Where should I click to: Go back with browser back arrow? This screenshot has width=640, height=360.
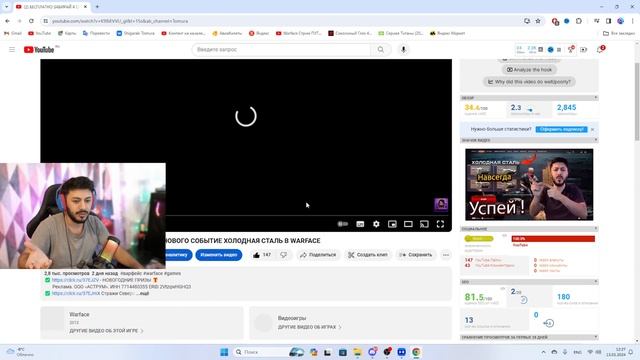(x=7, y=21)
